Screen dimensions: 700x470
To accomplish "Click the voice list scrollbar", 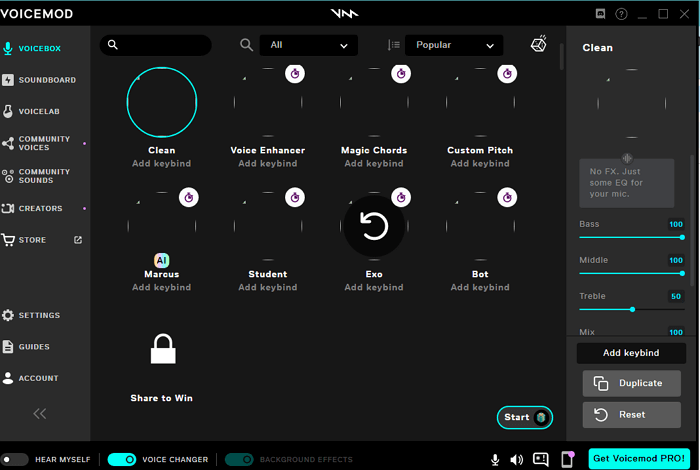I will click(562, 57).
